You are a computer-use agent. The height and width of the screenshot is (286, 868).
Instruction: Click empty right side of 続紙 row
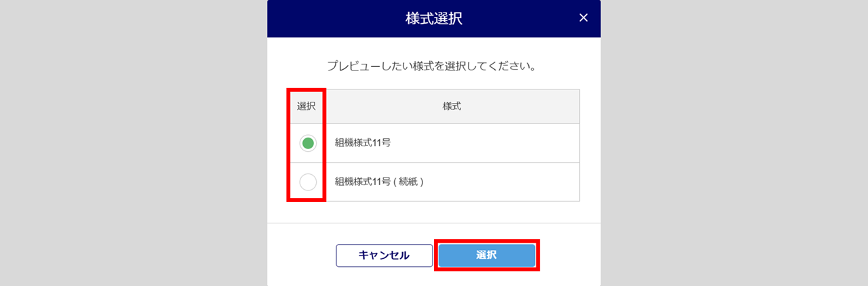click(x=515, y=182)
